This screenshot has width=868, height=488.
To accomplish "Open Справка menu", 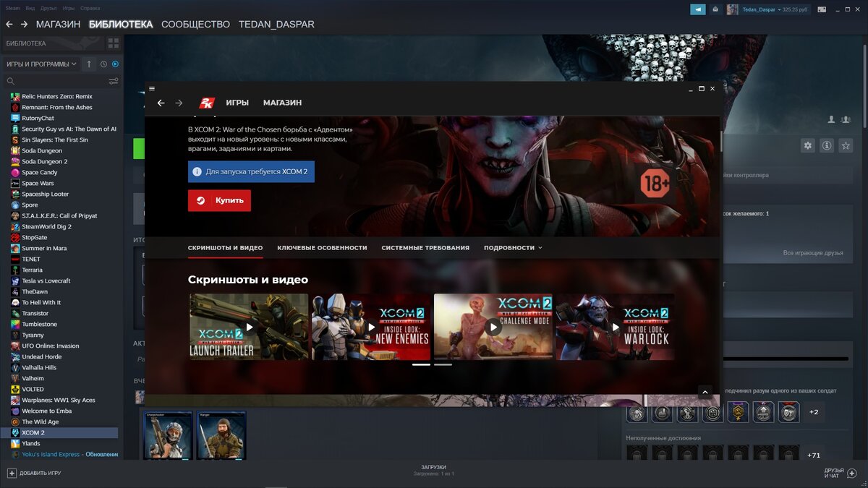I will click(90, 8).
